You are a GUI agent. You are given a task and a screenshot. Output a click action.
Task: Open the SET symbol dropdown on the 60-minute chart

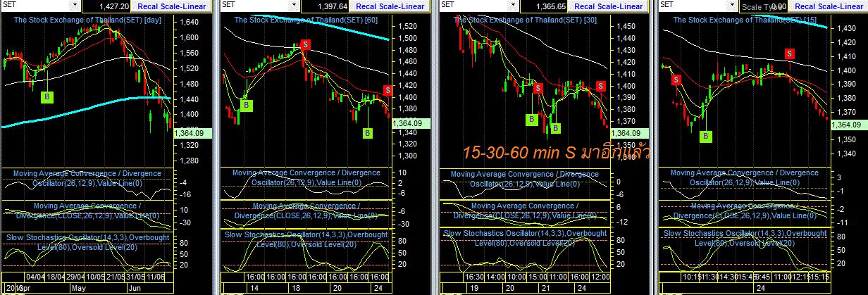click(x=294, y=6)
